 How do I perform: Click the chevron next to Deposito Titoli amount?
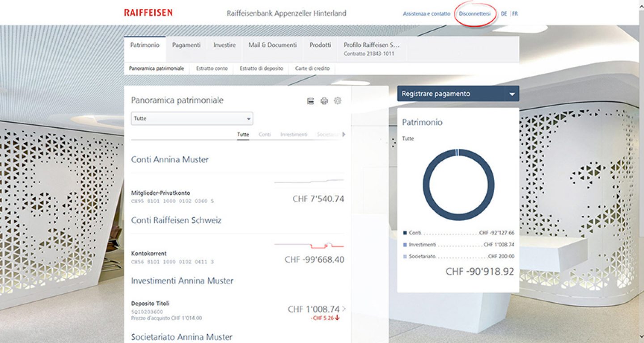point(344,309)
